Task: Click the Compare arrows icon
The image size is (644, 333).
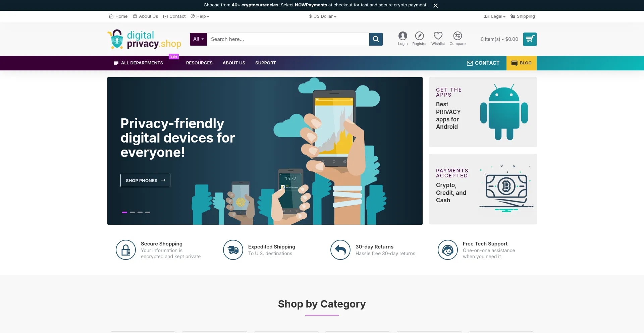Action: click(x=457, y=36)
